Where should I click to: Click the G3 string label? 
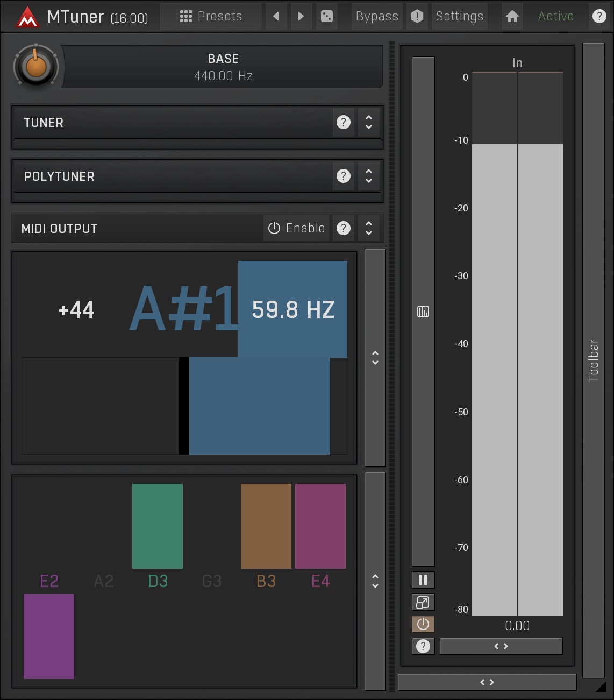point(212,581)
